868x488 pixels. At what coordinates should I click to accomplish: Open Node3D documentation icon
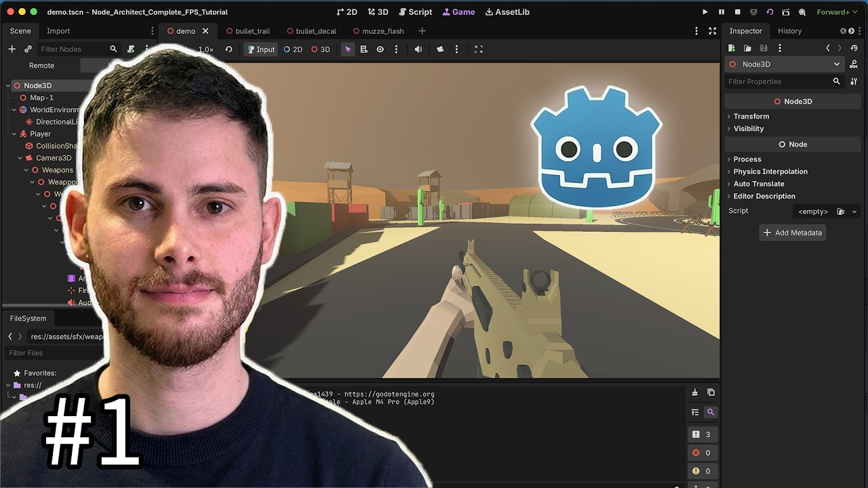point(854,64)
